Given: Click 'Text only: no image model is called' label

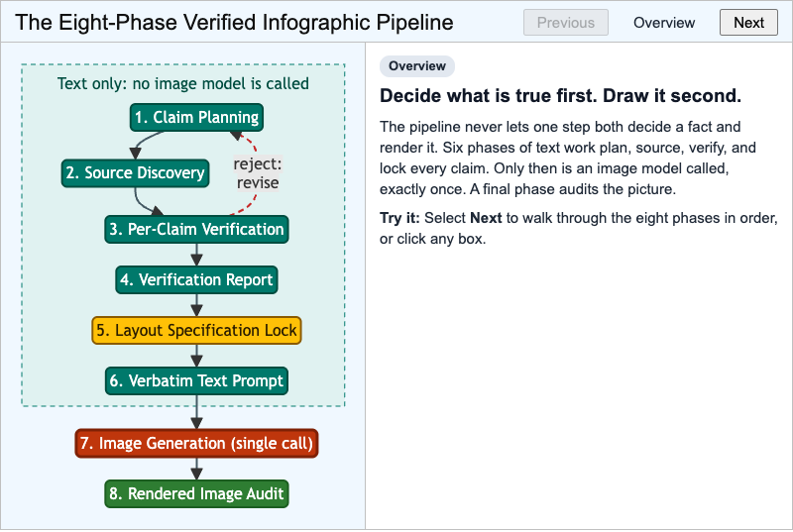Looking at the screenshot, I should [x=183, y=83].
